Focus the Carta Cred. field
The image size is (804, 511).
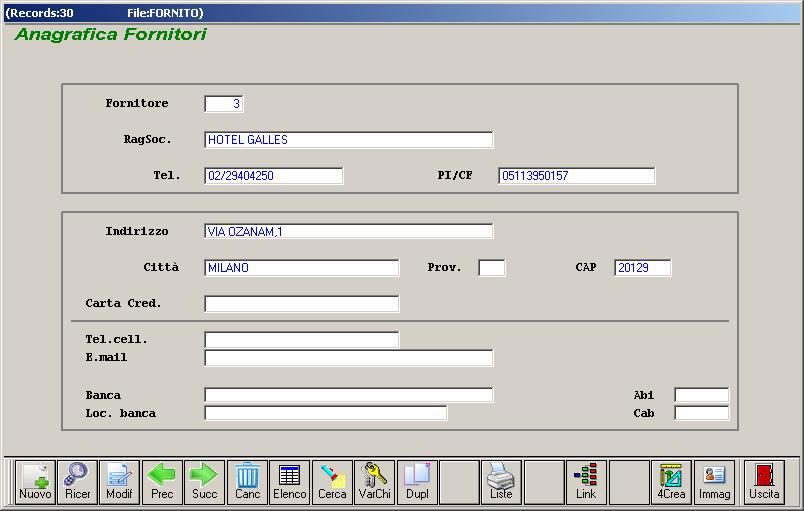302,303
